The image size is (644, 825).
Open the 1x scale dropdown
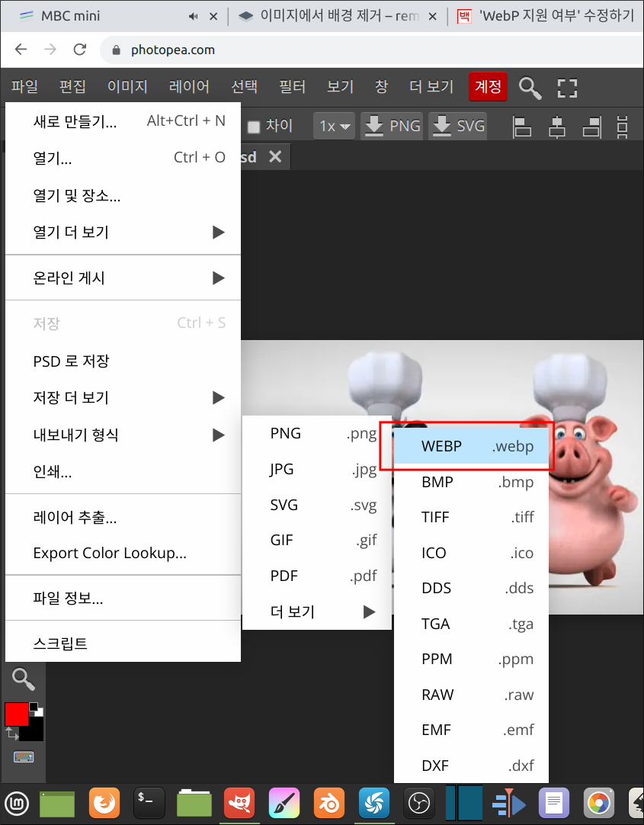click(335, 127)
